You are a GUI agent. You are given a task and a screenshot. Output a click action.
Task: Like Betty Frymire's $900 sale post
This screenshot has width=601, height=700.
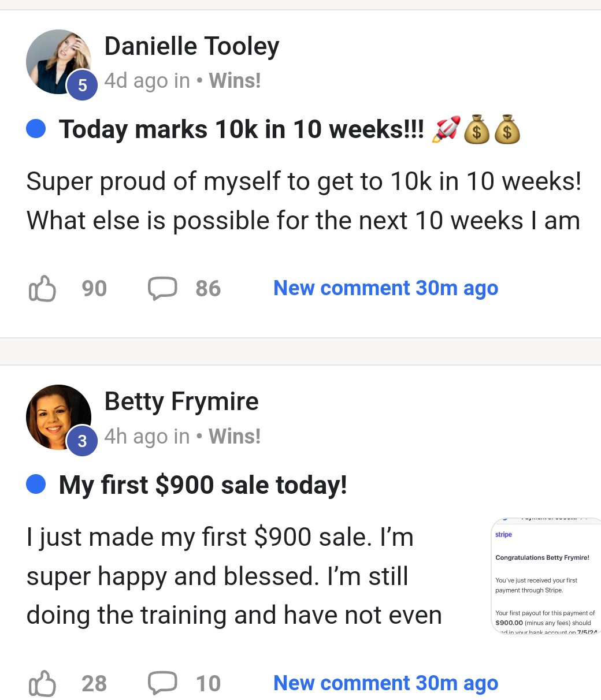click(42, 683)
